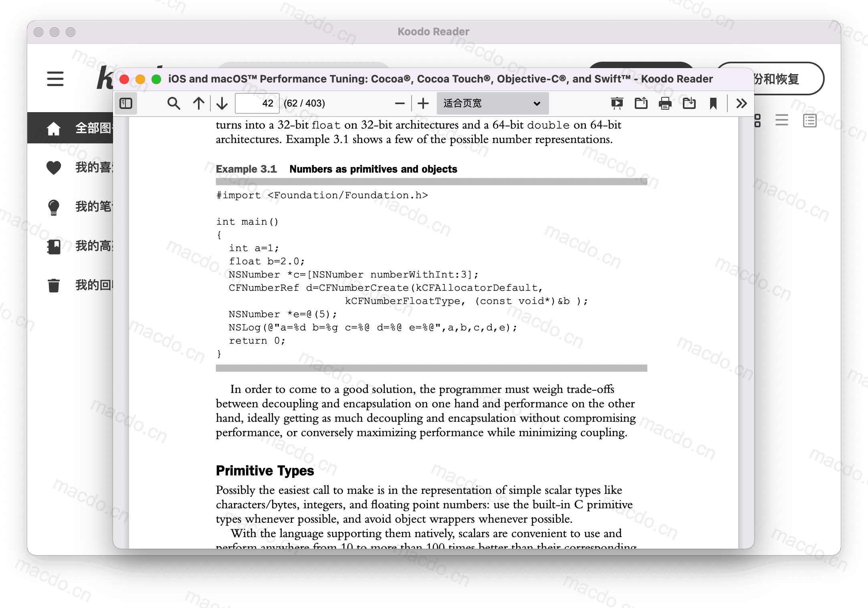Minimize the PDF reader window
The width and height of the screenshot is (868, 608).
point(140,79)
